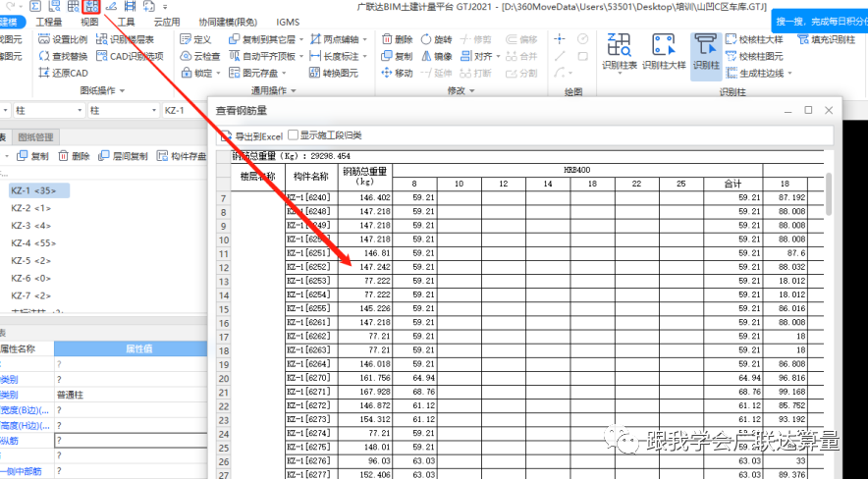868x480 pixels.
Task: Click 移动 tool
Action: pyautogui.click(x=397, y=73)
